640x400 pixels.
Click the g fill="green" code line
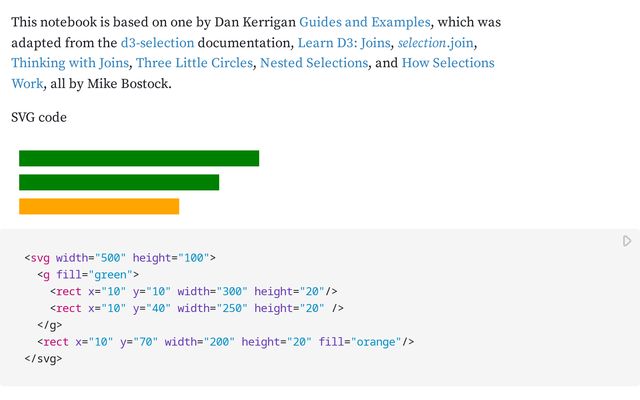tap(88, 275)
